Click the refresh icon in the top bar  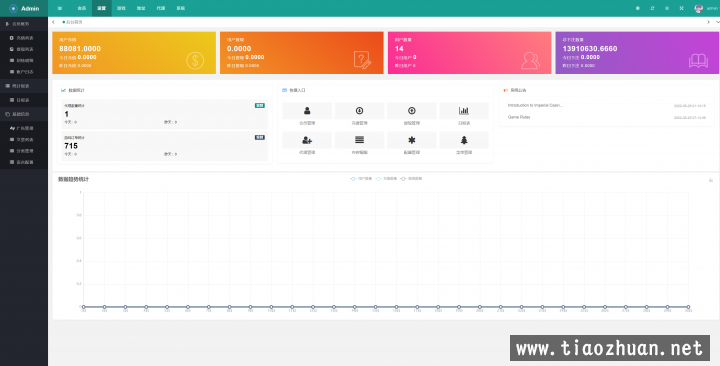(652, 8)
